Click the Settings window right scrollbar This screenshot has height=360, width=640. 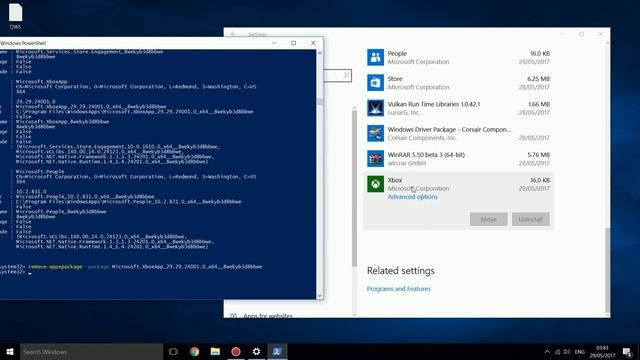(607, 269)
